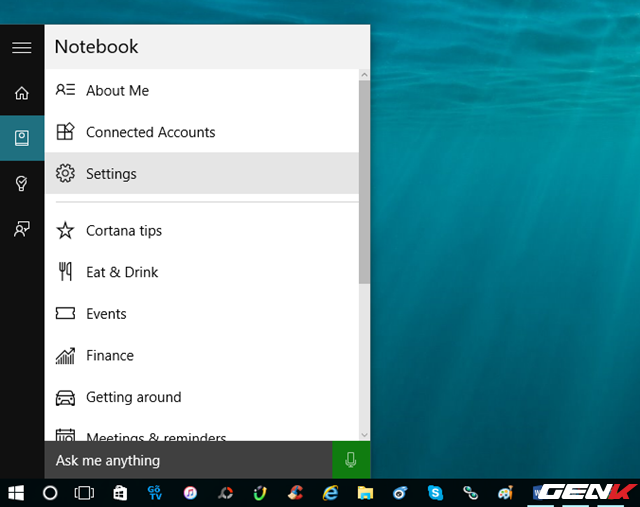The width and height of the screenshot is (640, 507).
Task: Activate the green microphone button
Action: pos(351,460)
